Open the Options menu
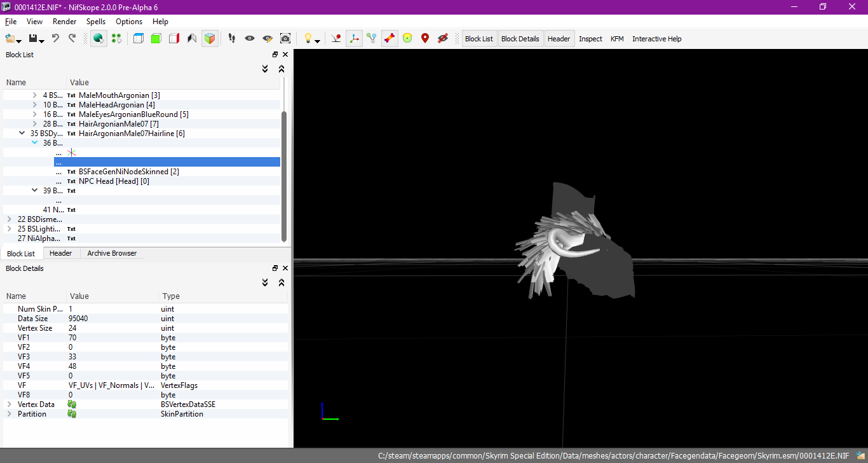 tap(129, 22)
